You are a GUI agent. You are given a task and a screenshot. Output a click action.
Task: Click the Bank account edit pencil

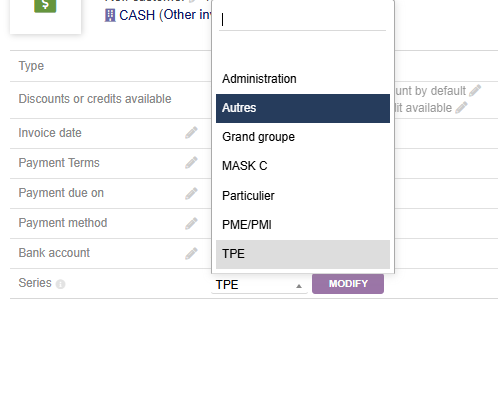pos(191,253)
